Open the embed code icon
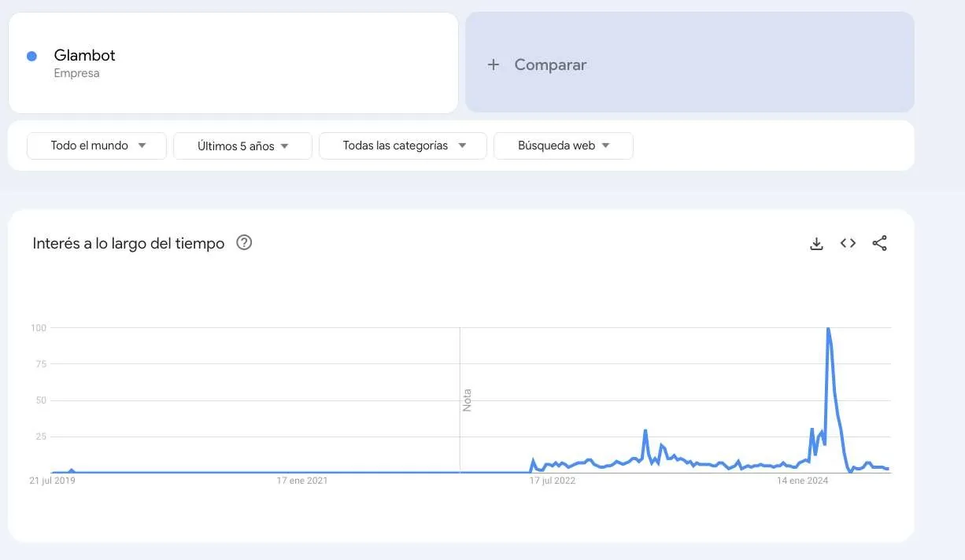 [x=848, y=244]
